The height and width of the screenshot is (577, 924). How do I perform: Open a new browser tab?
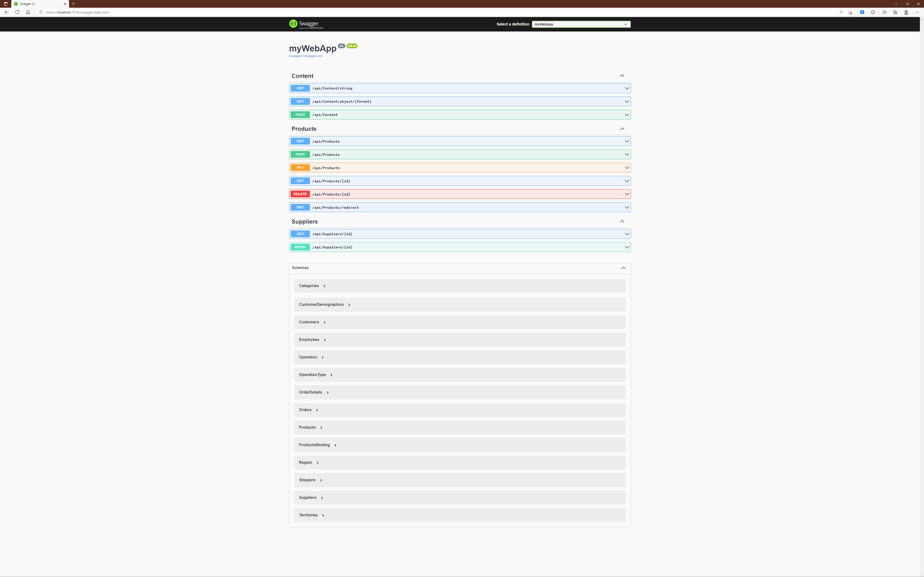[x=73, y=4]
